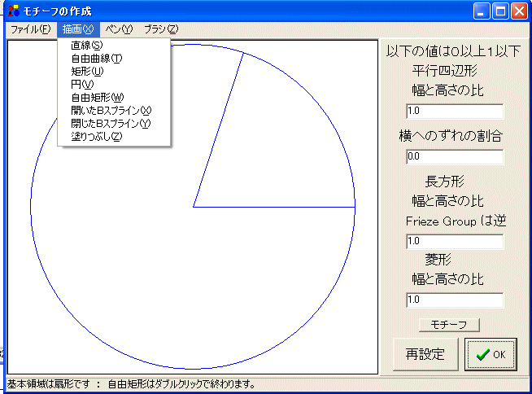Close the モチーフの作成 window
This screenshot has height=394, width=532.
click(x=520, y=11)
